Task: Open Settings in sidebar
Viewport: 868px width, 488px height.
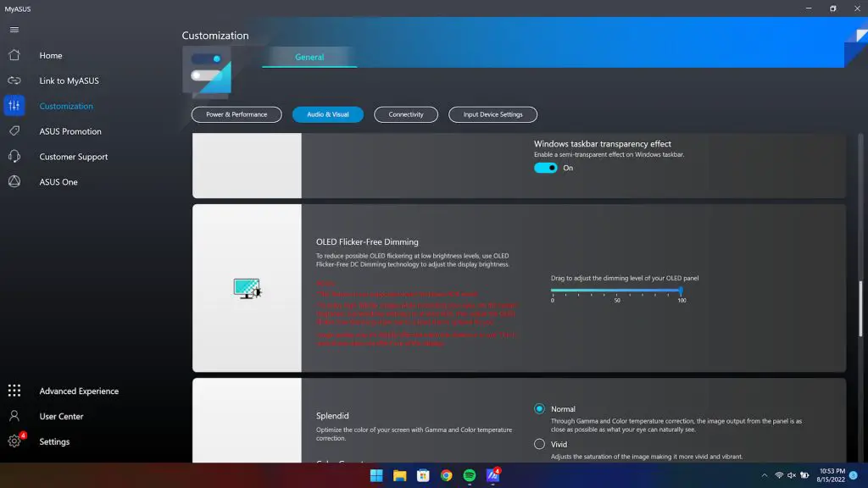Action: [x=54, y=441]
